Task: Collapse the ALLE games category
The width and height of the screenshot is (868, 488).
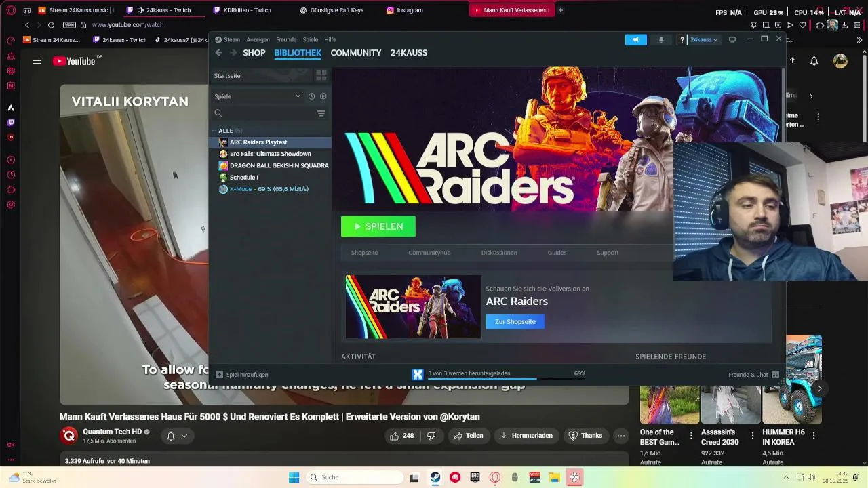Action: coord(214,131)
